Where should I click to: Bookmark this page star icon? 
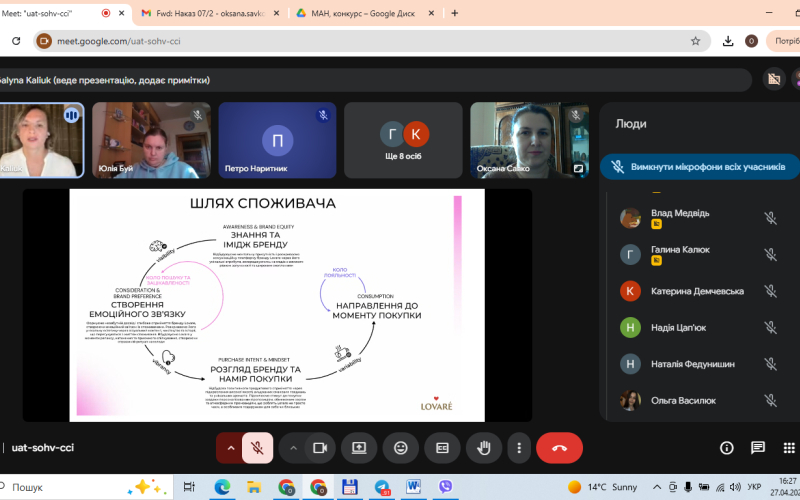click(x=695, y=41)
